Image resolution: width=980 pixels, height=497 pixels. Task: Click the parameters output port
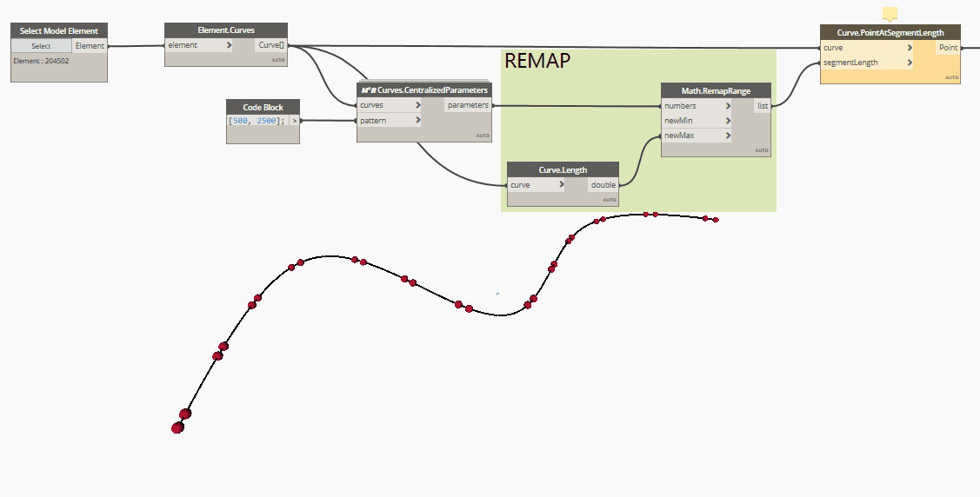(468, 105)
